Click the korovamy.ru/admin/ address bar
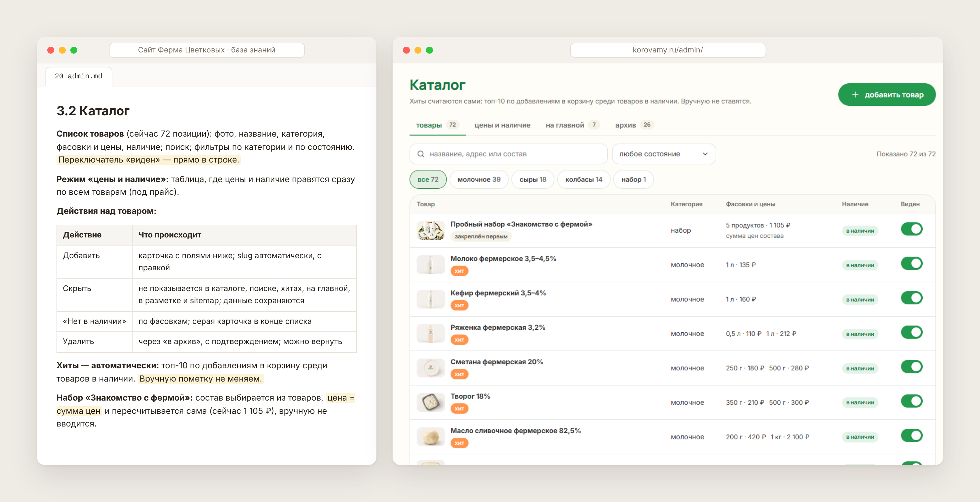This screenshot has height=502, width=980. pyautogui.click(x=668, y=50)
